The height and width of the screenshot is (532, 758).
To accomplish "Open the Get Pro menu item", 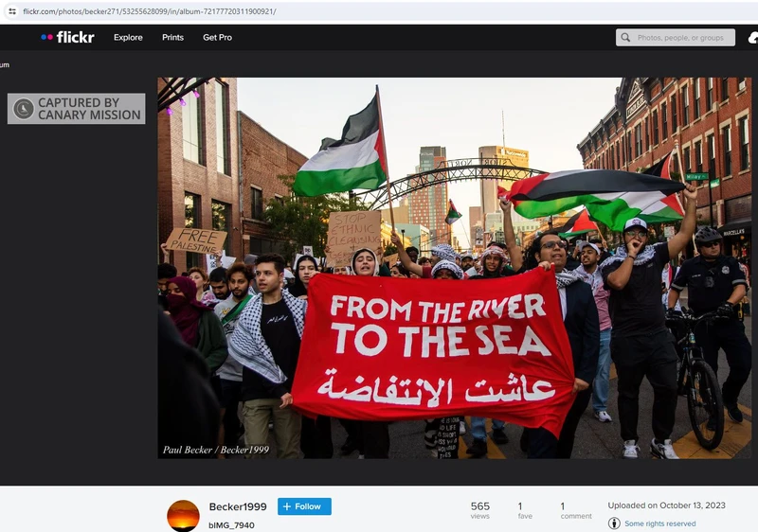I will click(217, 38).
